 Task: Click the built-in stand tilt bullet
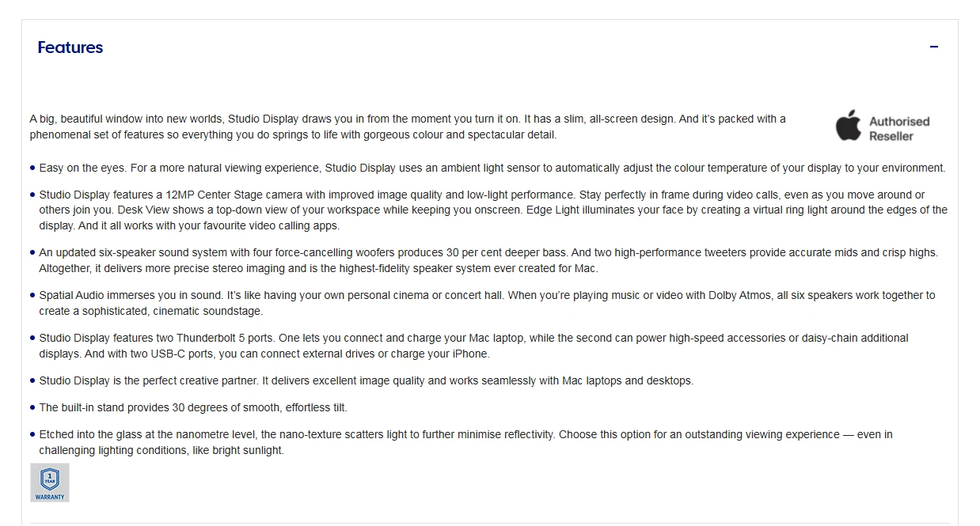click(x=193, y=407)
